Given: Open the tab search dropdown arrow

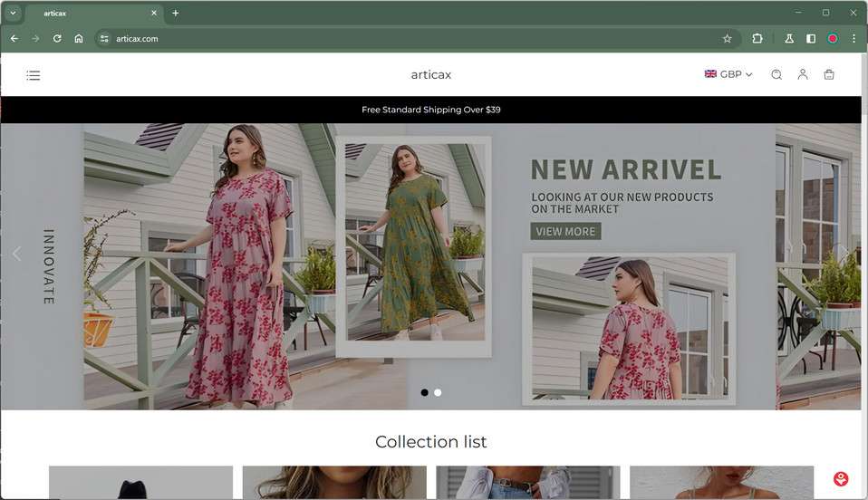Looking at the screenshot, I should 13,13.
